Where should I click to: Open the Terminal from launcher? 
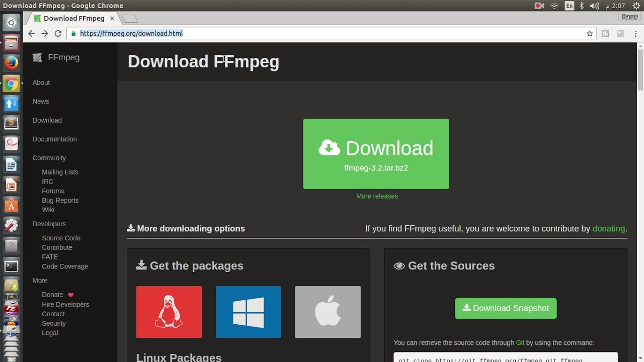[11, 266]
